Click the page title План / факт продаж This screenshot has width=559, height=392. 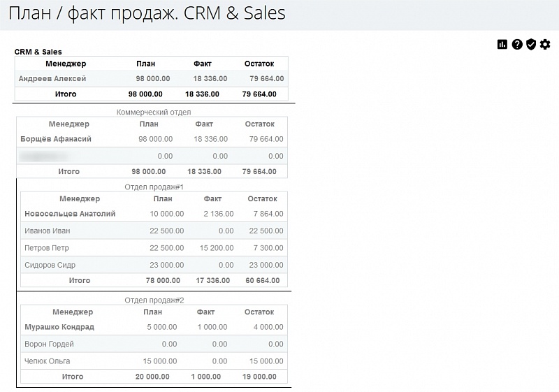point(145,14)
